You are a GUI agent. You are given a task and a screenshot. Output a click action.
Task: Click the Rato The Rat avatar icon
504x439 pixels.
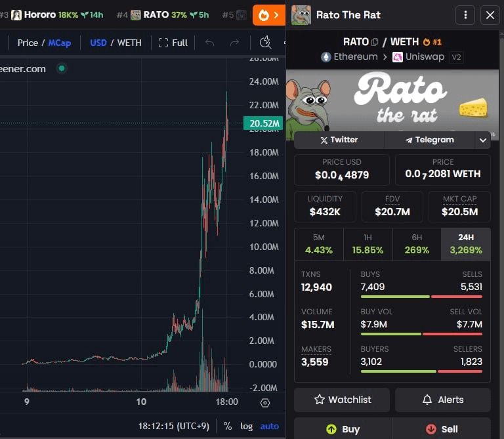coord(301,15)
